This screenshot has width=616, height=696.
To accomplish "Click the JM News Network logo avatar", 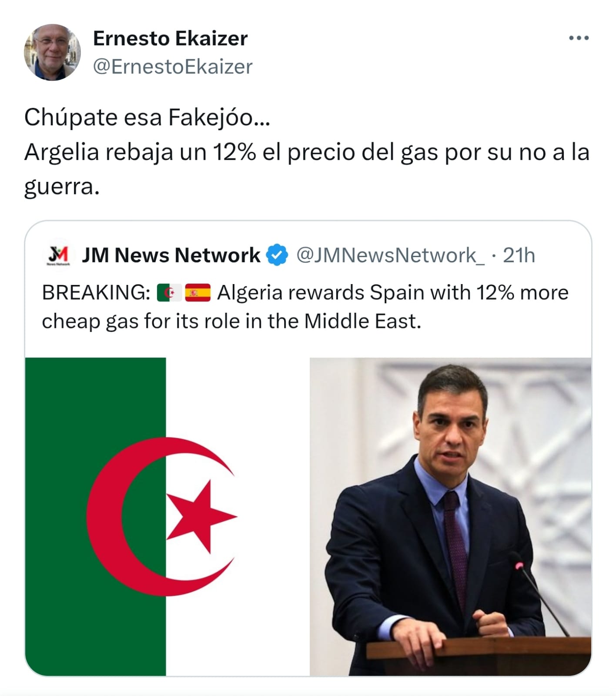I will click(59, 255).
